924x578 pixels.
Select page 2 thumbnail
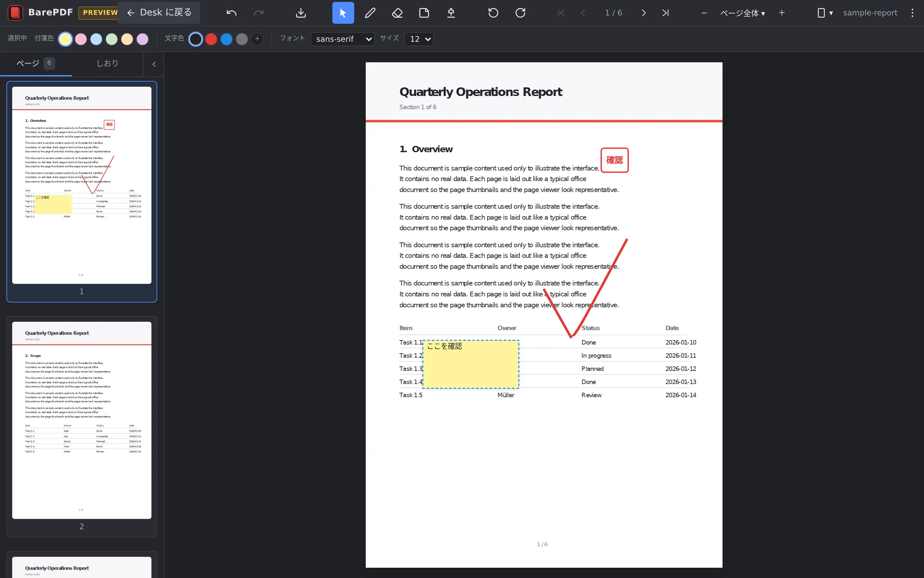[x=82, y=426]
